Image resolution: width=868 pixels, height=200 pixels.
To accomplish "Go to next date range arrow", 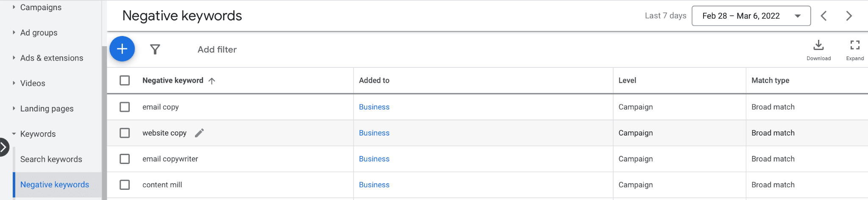I will click(849, 16).
